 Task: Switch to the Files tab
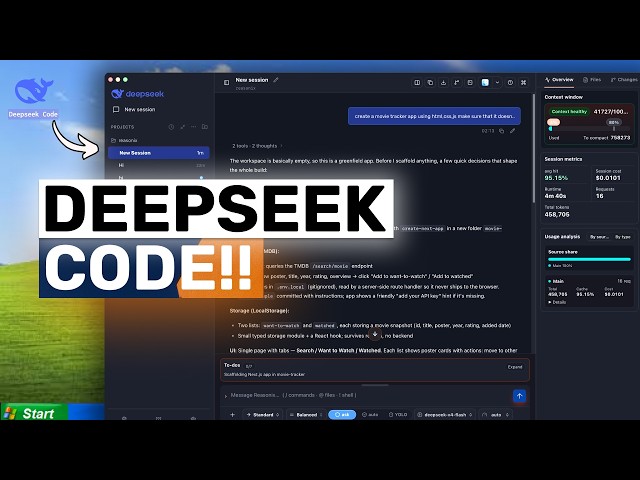coord(592,80)
